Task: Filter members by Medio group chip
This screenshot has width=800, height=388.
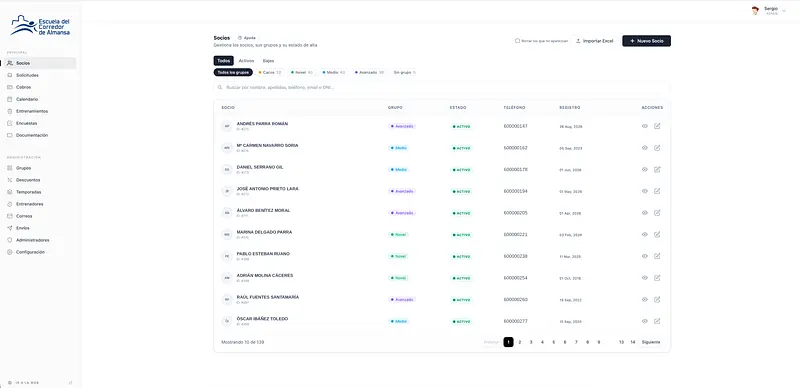Action: [x=334, y=72]
